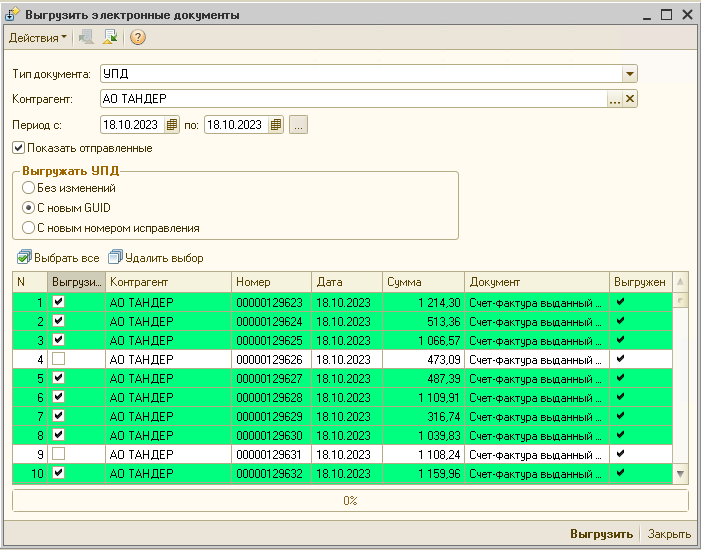Uncheck the checkbox in row 2
Screen dimensions: 701x550
point(59,321)
